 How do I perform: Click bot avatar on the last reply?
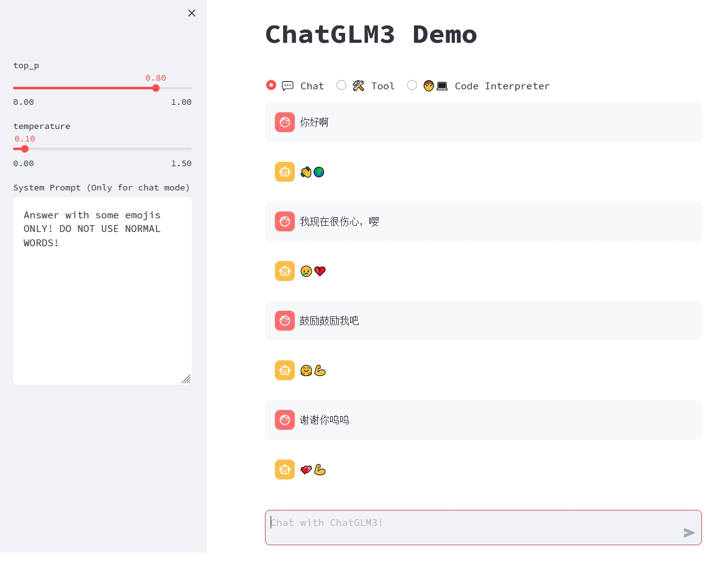point(285,470)
